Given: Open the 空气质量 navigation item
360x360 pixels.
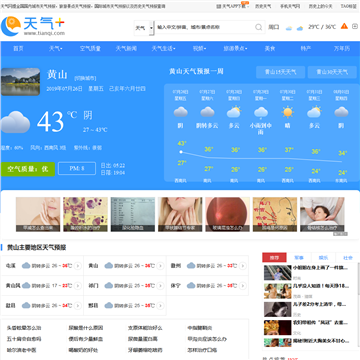Looking at the screenshot, I should [90, 49].
